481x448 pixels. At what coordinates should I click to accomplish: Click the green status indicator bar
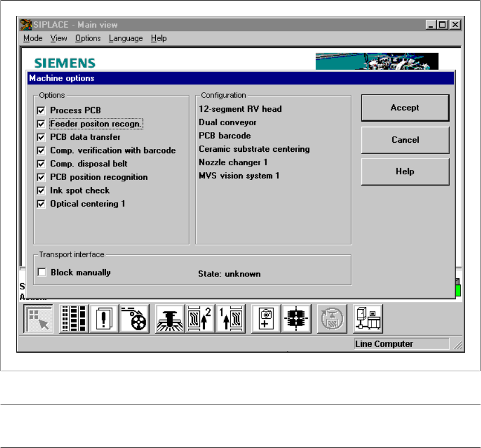pyautogui.click(x=458, y=290)
